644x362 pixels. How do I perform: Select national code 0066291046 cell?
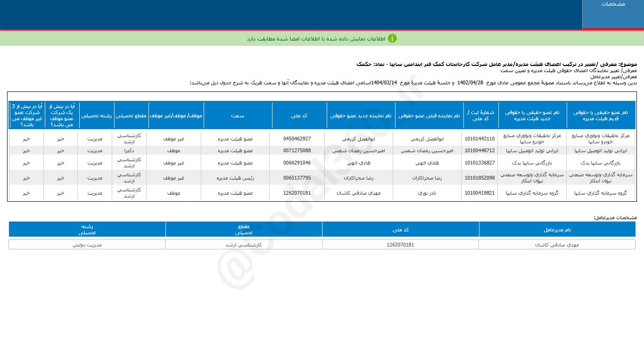point(297,163)
